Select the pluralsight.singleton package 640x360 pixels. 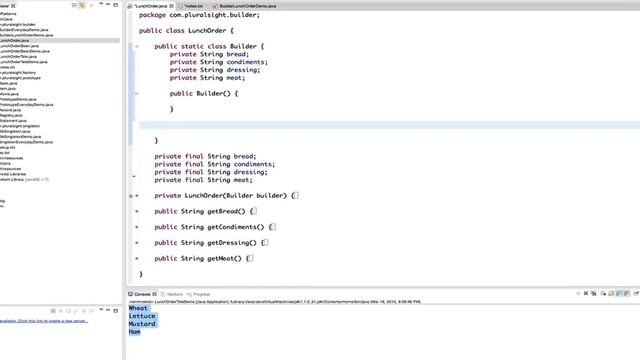(x=20, y=126)
